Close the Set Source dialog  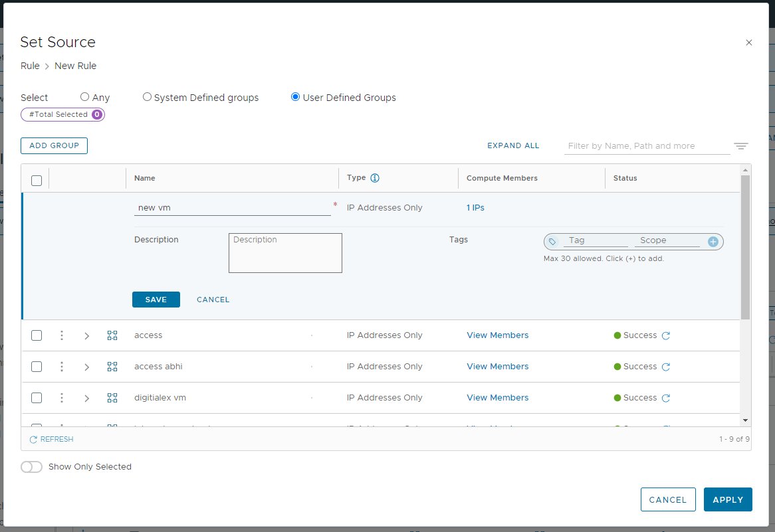(x=749, y=43)
